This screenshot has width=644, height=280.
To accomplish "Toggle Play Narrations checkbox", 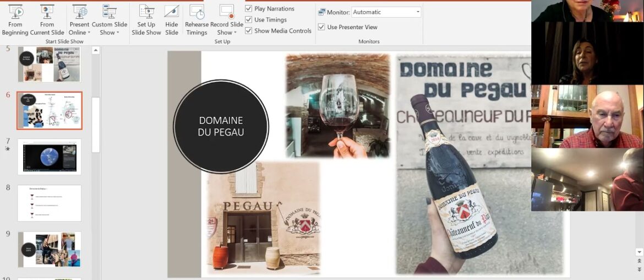I will 248,8.
